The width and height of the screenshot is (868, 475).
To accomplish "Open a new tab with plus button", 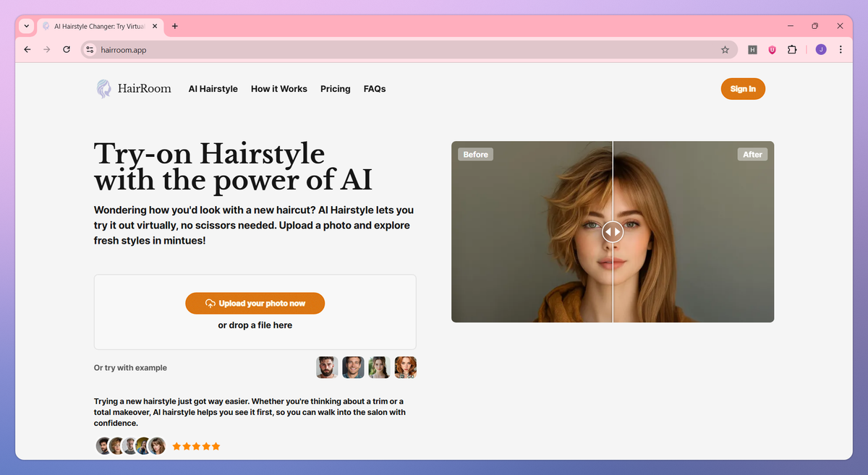I will (175, 26).
